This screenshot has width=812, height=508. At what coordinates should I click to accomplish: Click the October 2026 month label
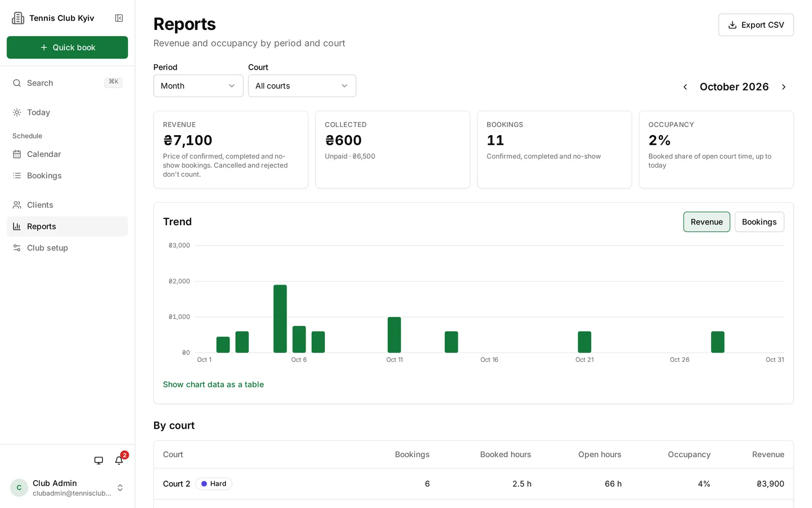734,87
